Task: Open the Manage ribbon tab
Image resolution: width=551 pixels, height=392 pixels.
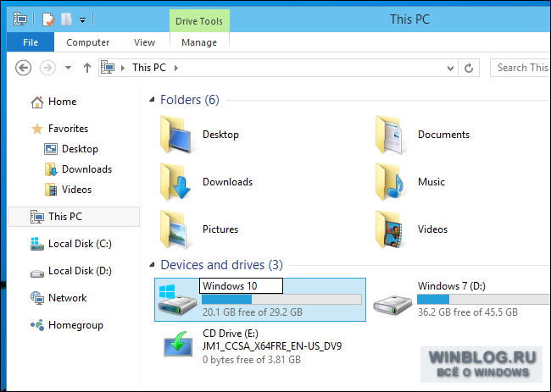Action: coord(199,42)
